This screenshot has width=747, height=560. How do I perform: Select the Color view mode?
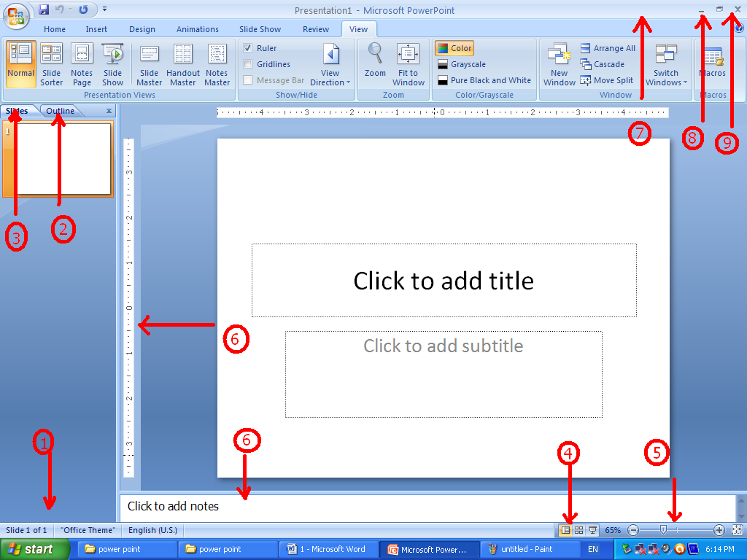pyautogui.click(x=454, y=48)
